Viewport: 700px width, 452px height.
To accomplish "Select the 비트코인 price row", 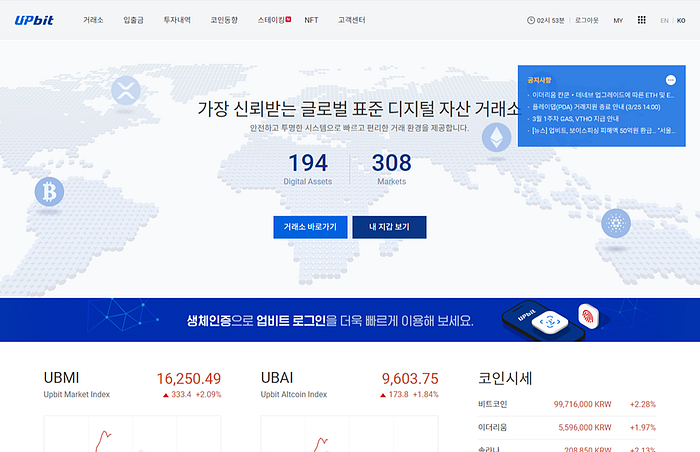I will point(567,404).
